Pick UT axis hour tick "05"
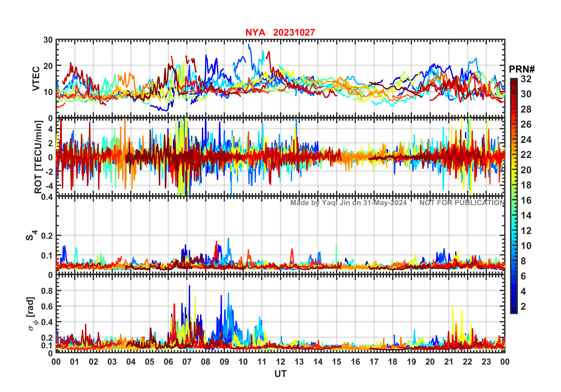 [150, 362]
